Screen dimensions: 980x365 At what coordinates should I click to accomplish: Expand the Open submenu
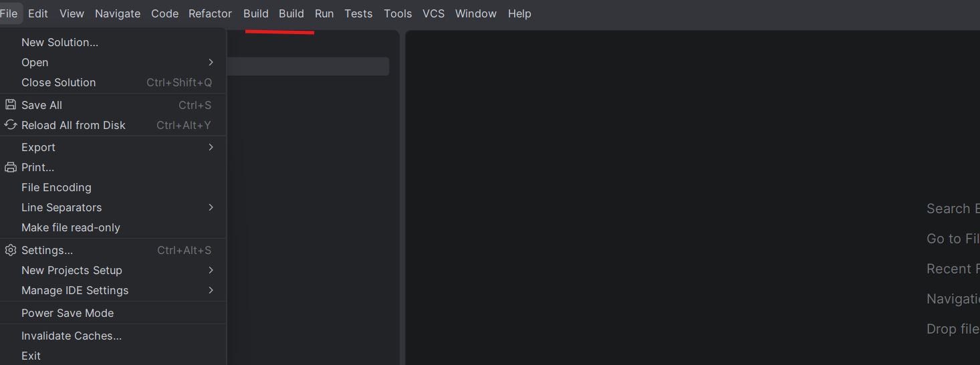pos(113,62)
